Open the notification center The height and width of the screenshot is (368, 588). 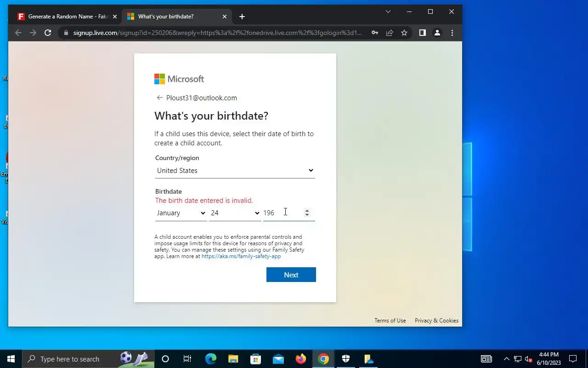click(573, 359)
